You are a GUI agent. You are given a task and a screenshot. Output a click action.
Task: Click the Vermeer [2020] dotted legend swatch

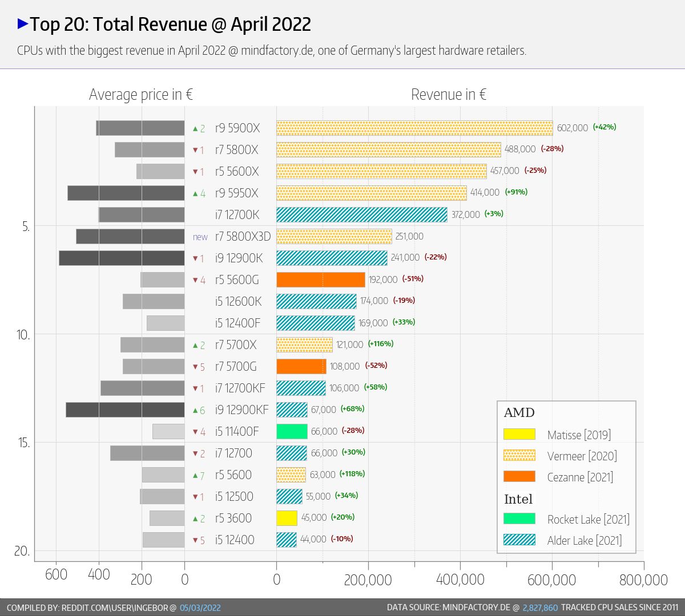(519, 455)
